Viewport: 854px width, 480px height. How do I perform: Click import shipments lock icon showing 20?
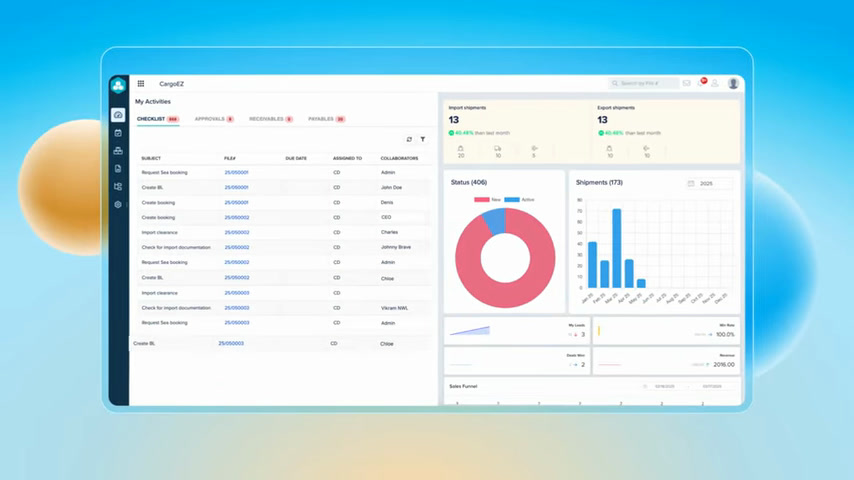461,148
